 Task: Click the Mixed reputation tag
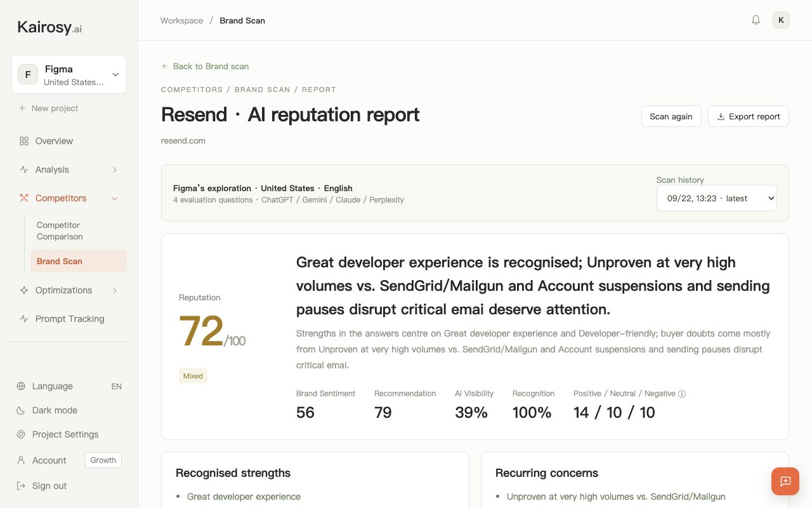point(193,376)
